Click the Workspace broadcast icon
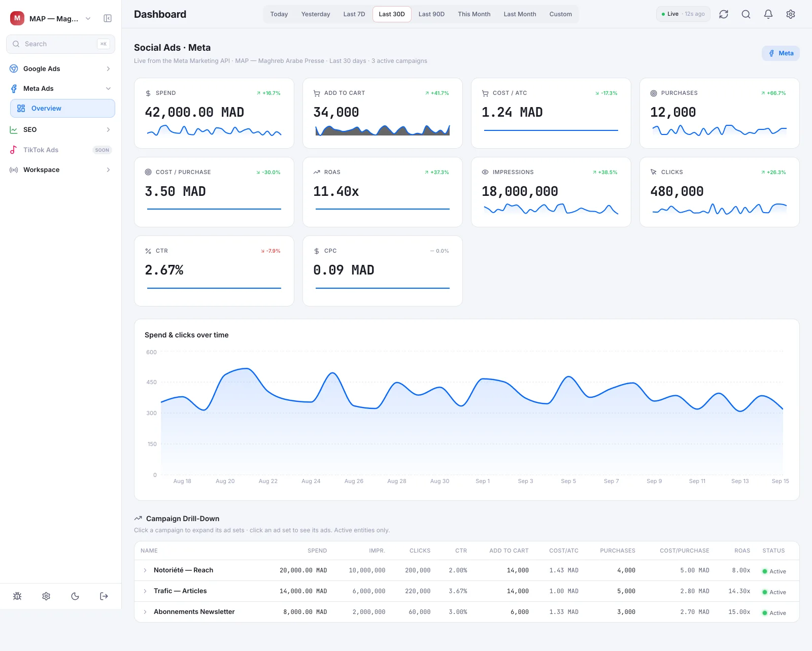 (x=14, y=169)
